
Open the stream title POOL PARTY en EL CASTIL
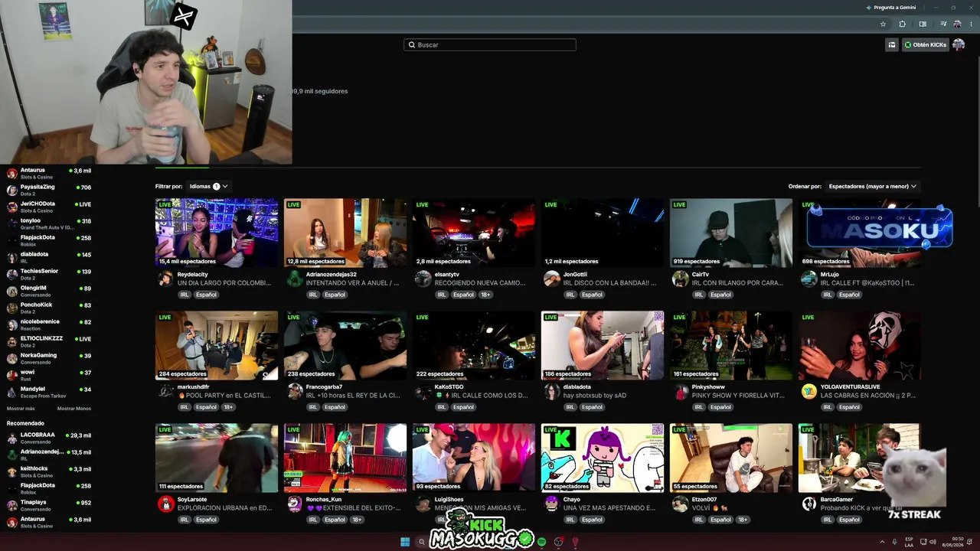[224, 396]
